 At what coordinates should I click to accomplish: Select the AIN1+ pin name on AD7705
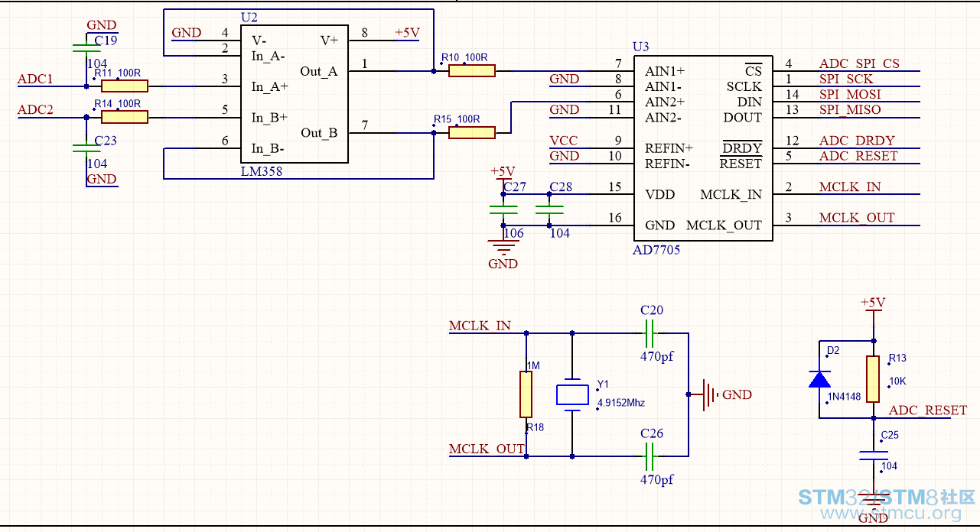[x=665, y=71]
